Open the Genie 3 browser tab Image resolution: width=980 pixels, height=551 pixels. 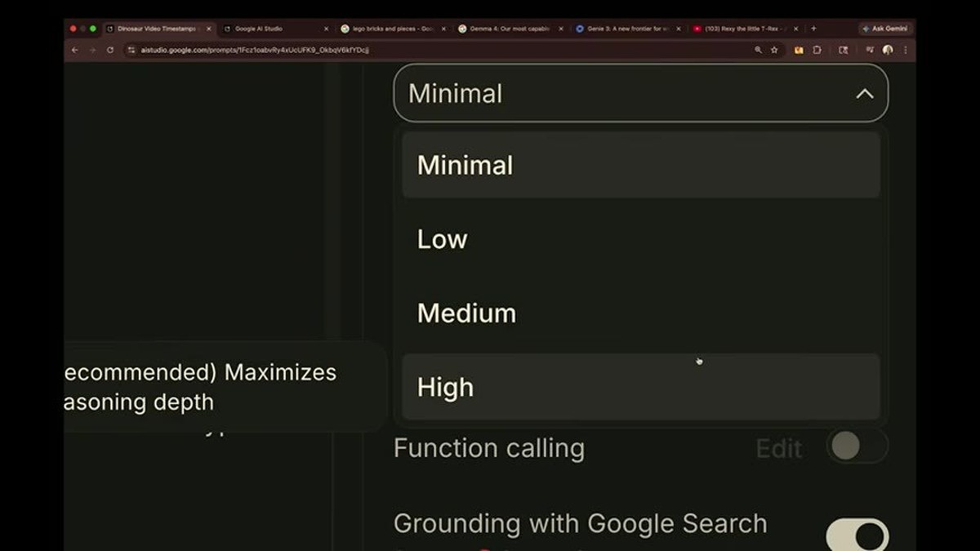click(629, 29)
